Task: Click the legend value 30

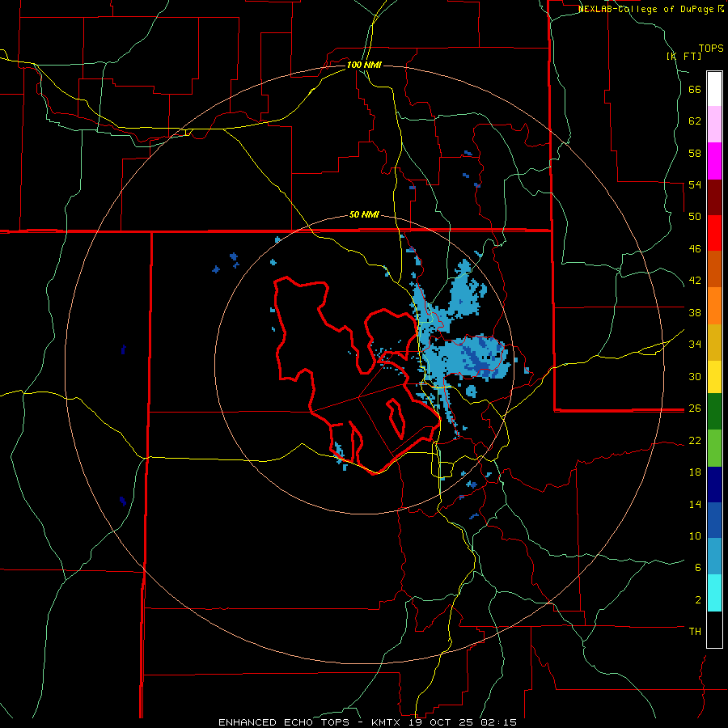Action: pyautogui.click(x=695, y=376)
